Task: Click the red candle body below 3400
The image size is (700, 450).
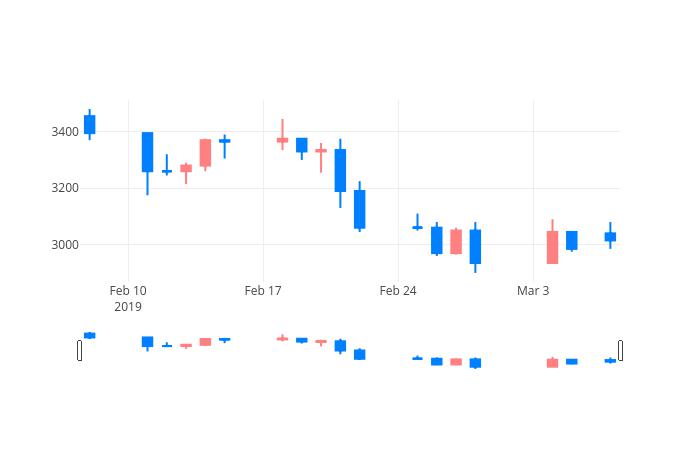Action: click(x=205, y=153)
